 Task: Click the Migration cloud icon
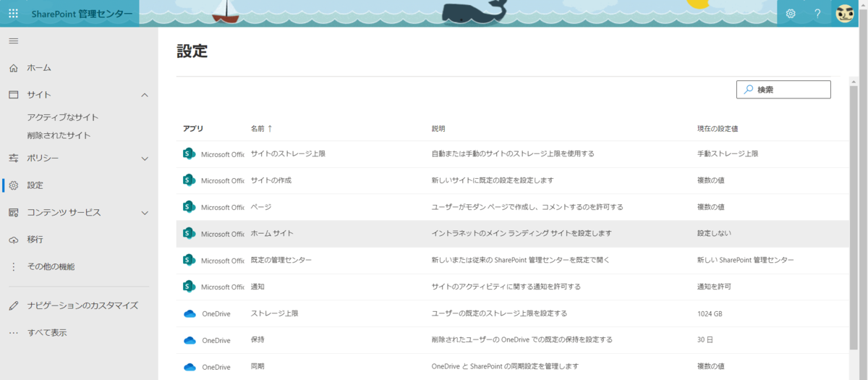click(x=13, y=240)
